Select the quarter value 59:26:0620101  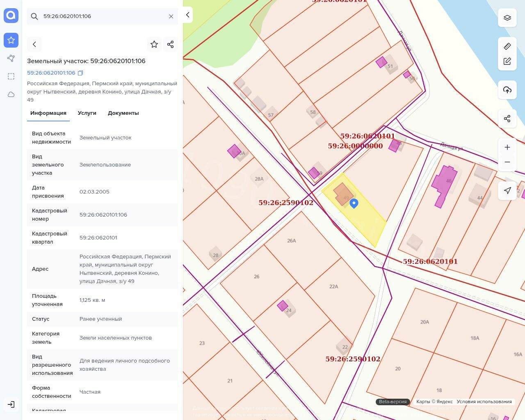click(x=98, y=238)
